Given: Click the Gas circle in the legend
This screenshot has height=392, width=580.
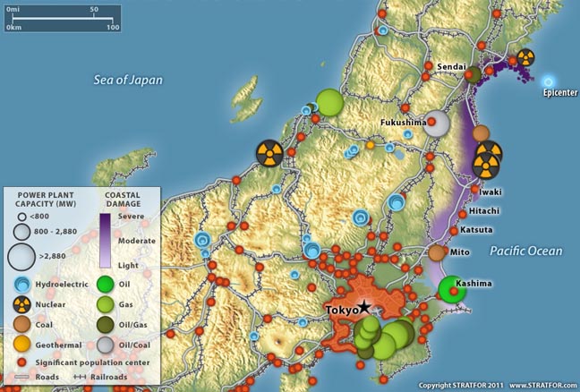Looking at the screenshot, I should [x=106, y=304].
